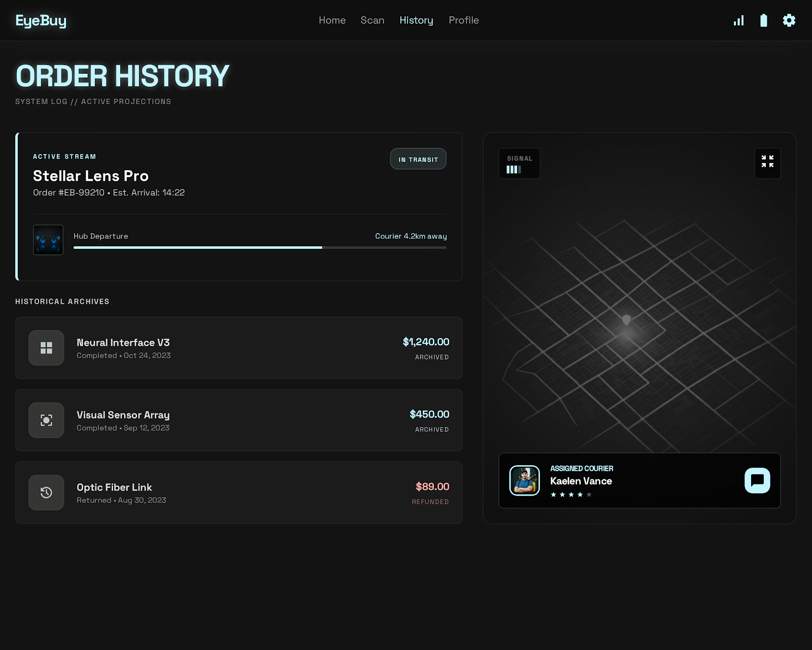Click the $1,240.00 price

426,342
